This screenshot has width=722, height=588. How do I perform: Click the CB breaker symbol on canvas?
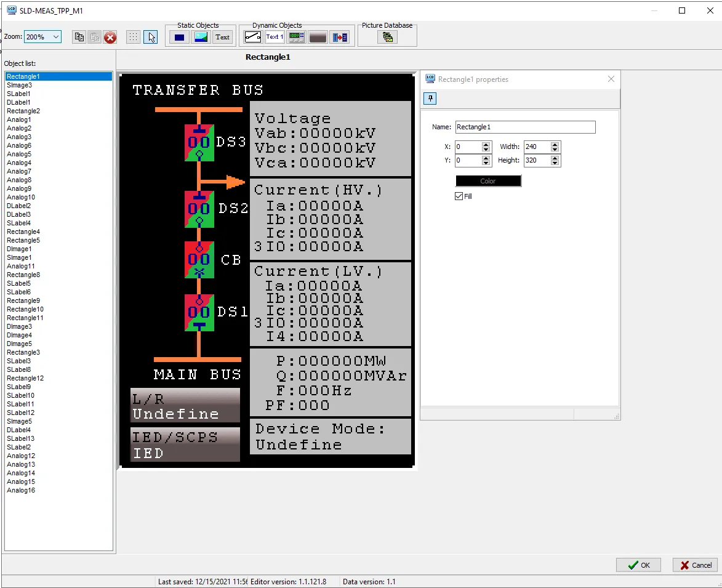199,260
